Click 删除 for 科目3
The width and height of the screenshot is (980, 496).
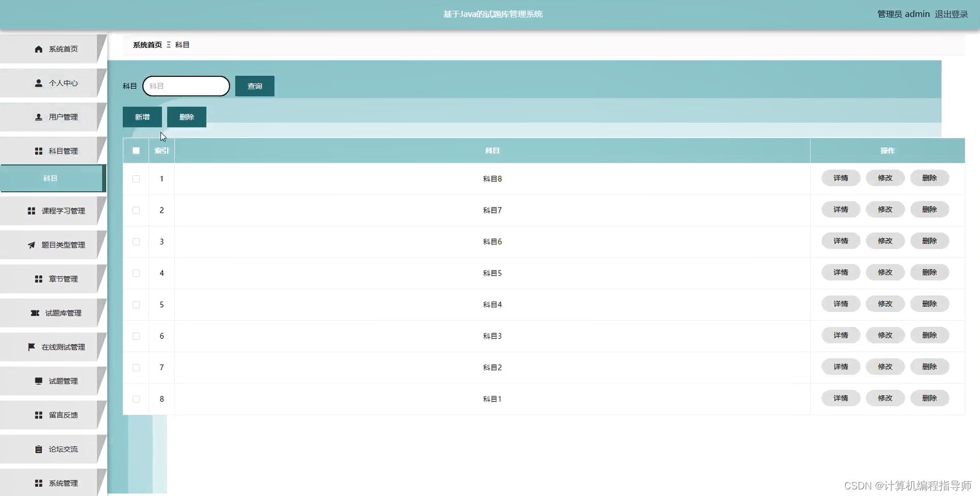[x=930, y=335]
